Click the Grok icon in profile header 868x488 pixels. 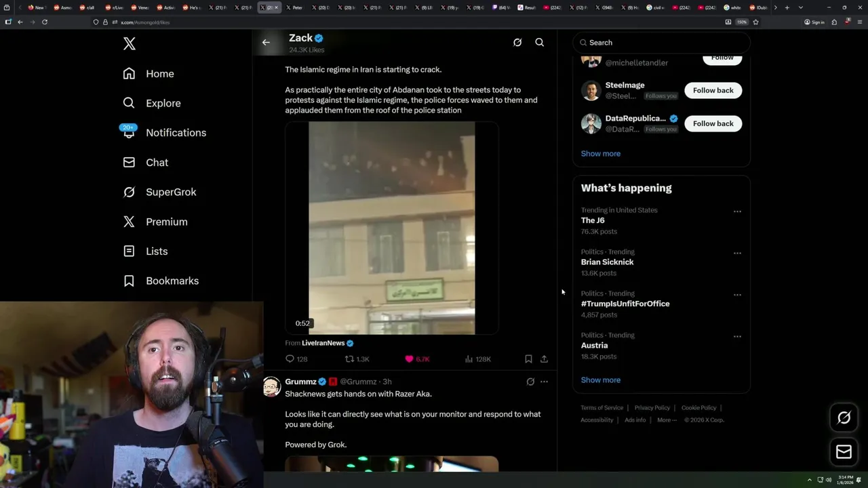pos(517,43)
